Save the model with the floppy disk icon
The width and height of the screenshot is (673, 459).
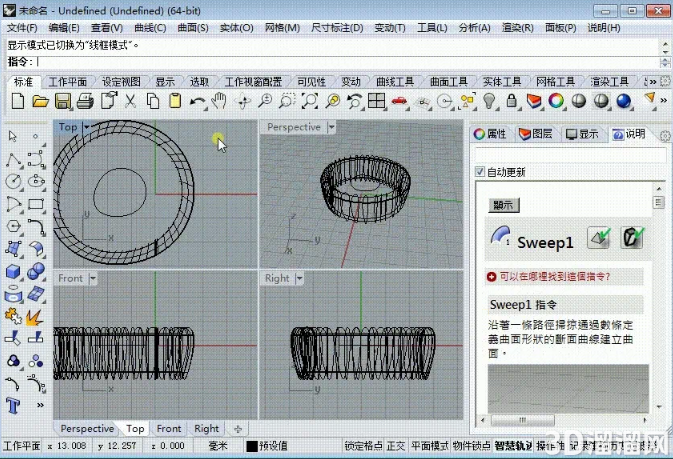63,101
